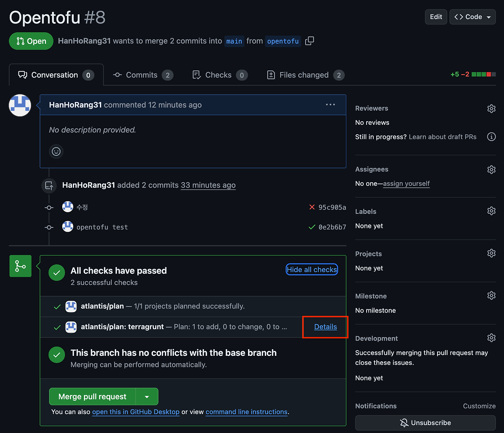Click the Merge pull request button
The image size is (504, 433).
(93, 396)
